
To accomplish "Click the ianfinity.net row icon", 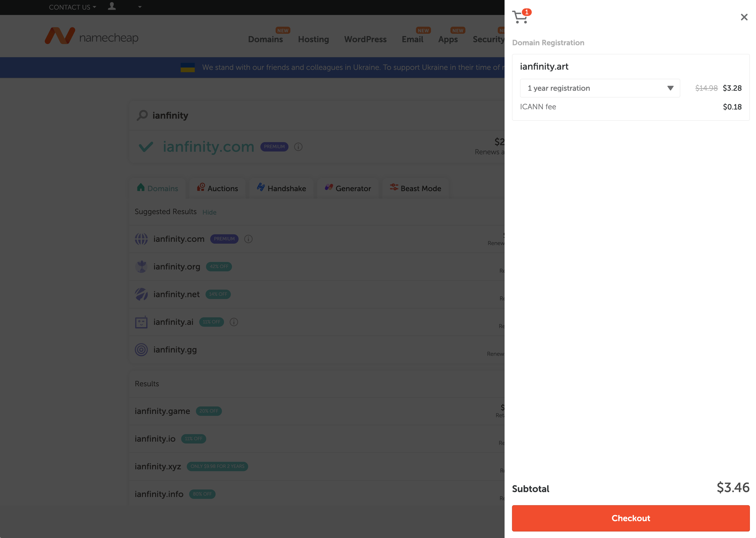I will [x=141, y=294].
